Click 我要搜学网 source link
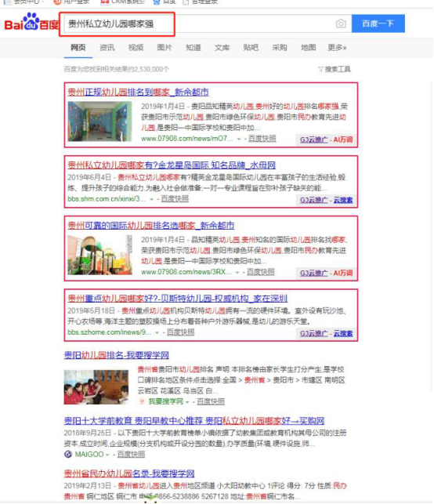This screenshot has height=504, width=434. (x=166, y=401)
